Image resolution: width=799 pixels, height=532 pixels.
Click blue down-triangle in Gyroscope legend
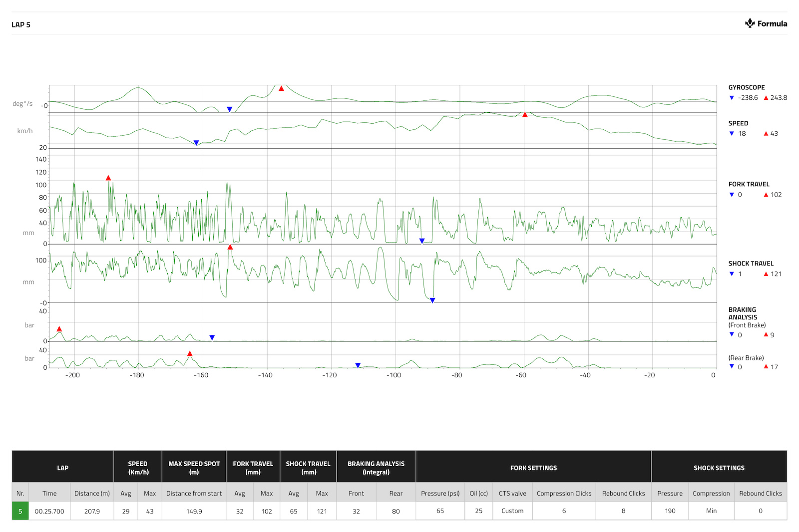coord(732,98)
